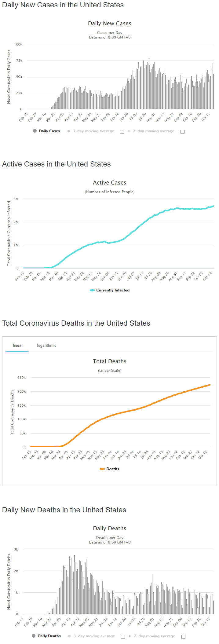Switch to the logarithmic tab
Image resolution: width=219 pixels, height=644 pixels.
(47, 346)
